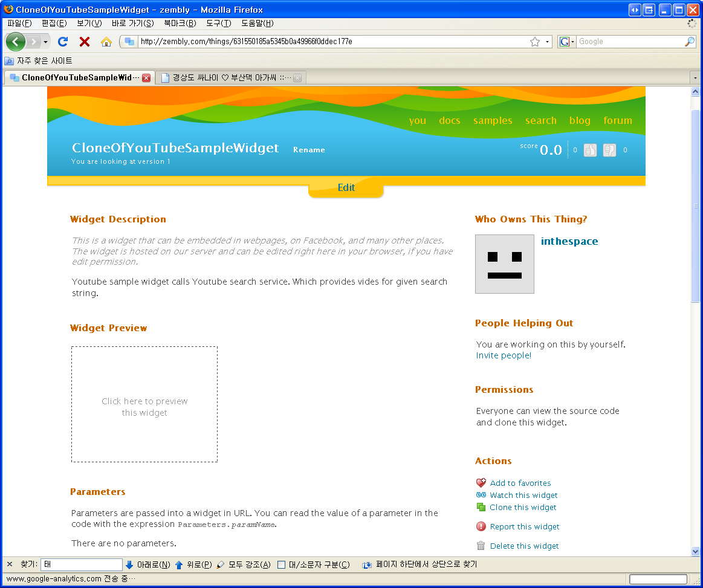Click the trash can delete icon
703x588 pixels.
pyautogui.click(x=481, y=546)
